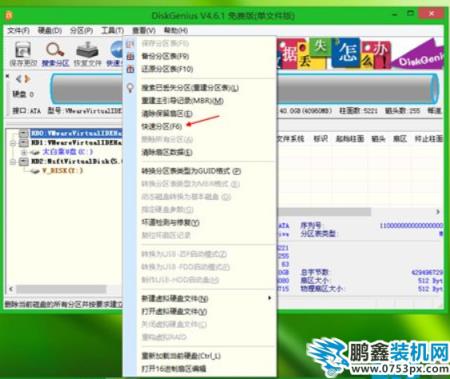Image resolution: width=450 pixels, height=379 pixels.
Task: Choose 备份分区表(F9) from the menu
Action: coord(165,56)
